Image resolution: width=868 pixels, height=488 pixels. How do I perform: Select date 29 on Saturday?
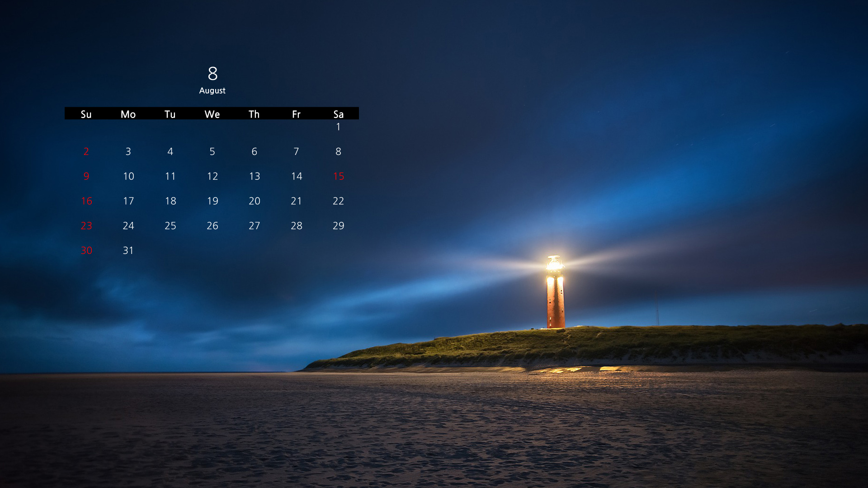coord(338,225)
